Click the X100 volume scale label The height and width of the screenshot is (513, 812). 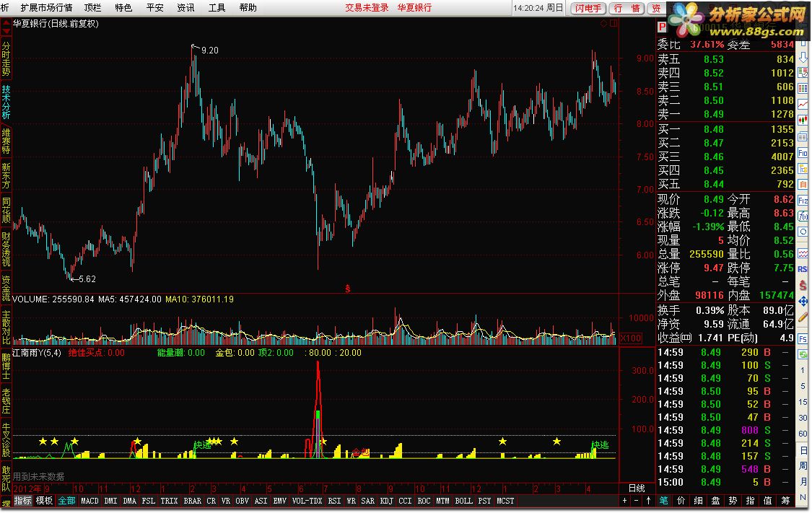coord(630,338)
